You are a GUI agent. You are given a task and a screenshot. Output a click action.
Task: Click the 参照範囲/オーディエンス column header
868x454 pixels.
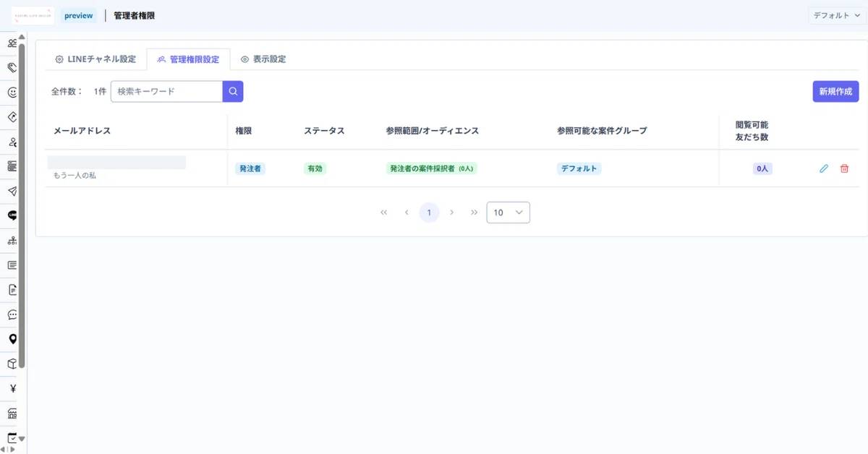[x=433, y=131]
